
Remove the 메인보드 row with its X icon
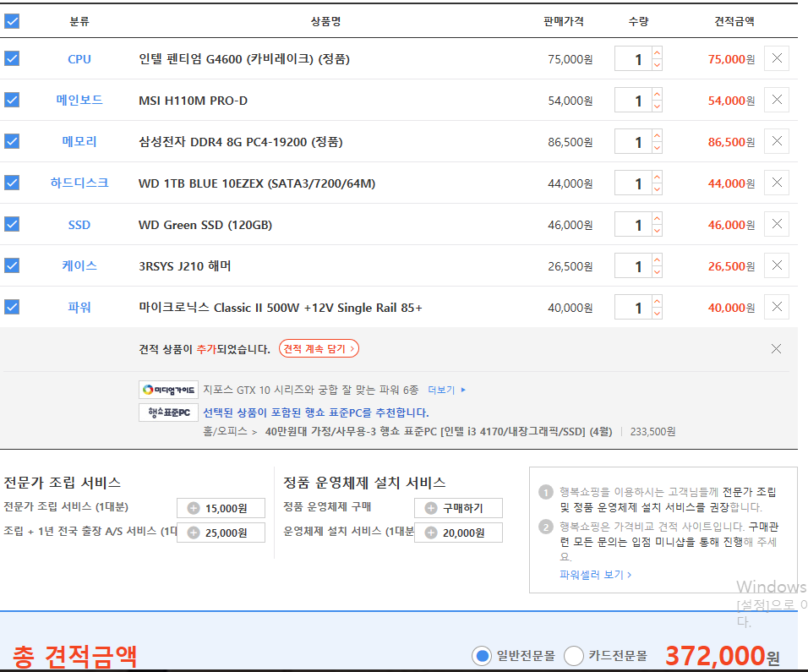pos(777,100)
